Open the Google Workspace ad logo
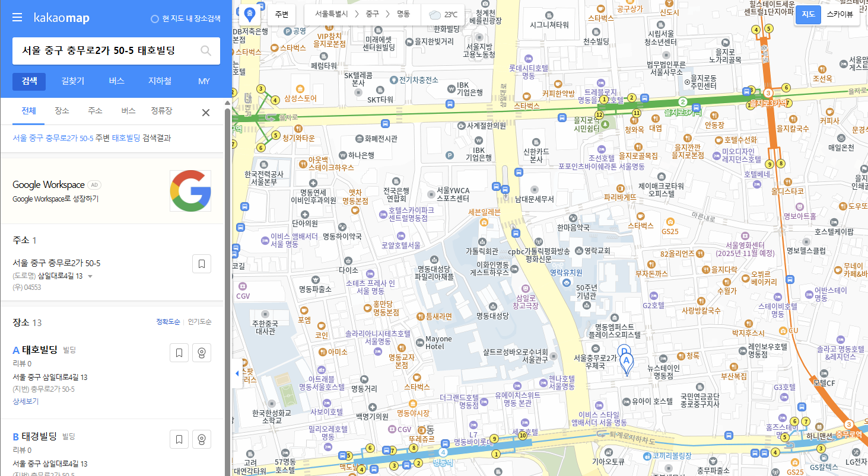This screenshot has width=868, height=476. coord(190,191)
